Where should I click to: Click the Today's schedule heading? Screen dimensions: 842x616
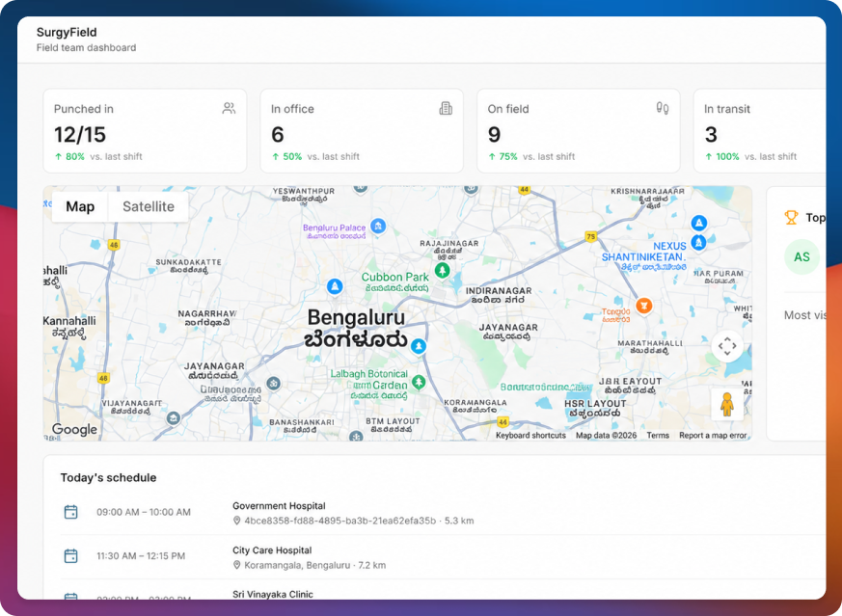[x=108, y=477]
